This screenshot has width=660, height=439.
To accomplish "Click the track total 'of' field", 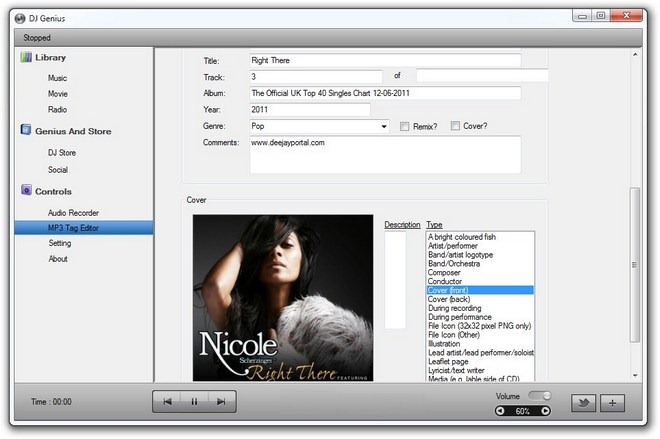I will click(482, 76).
